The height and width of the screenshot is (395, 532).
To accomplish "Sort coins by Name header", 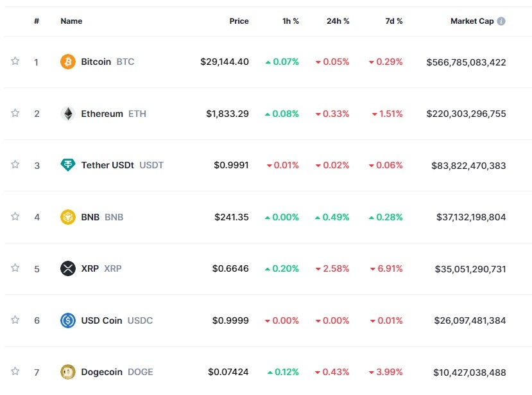I will (x=71, y=21).
